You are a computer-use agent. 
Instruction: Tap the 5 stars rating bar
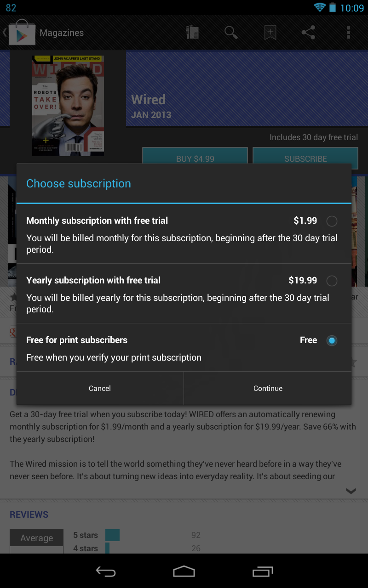112,535
